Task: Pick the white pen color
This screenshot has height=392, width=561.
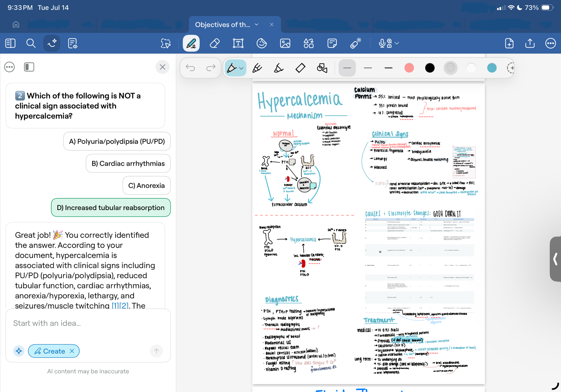Action: (471, 68)
